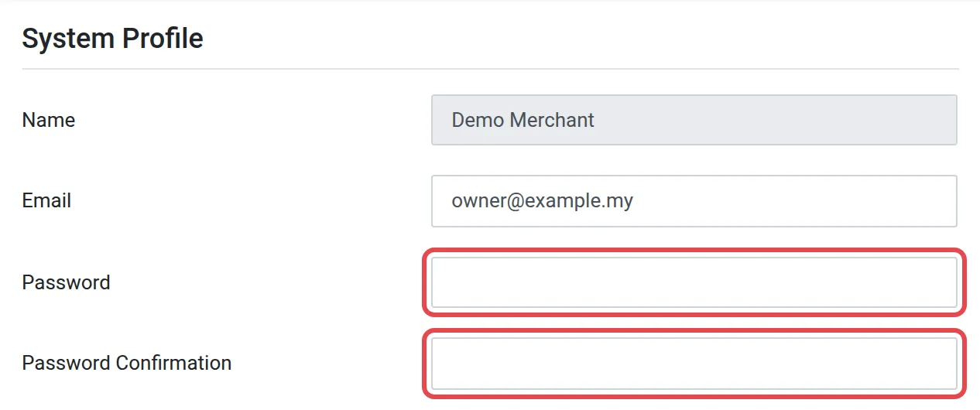Click the Name label

pyautogui.click(x=49, y=120)
